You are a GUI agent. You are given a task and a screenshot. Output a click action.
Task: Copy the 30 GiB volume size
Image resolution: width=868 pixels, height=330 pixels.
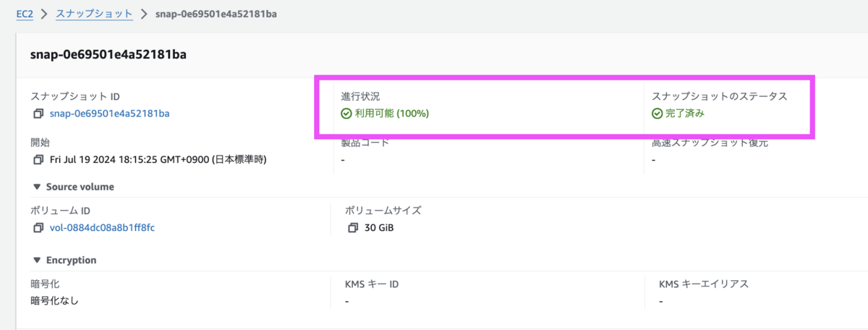(x=353, y=228)
